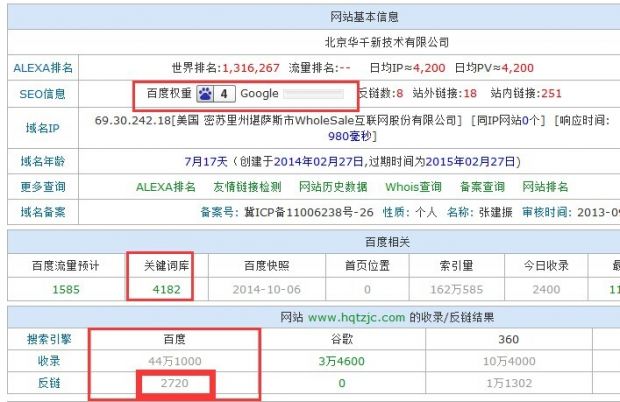Click 360 indexed count 10万4000
This screenshot has height=402, width=620.
[x=509, y=361]
